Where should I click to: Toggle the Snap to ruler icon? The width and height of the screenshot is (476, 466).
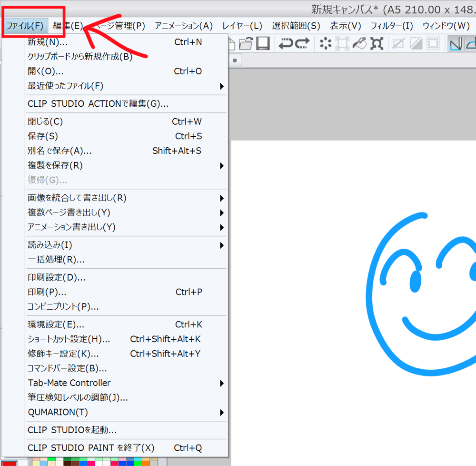pos(456,43)
